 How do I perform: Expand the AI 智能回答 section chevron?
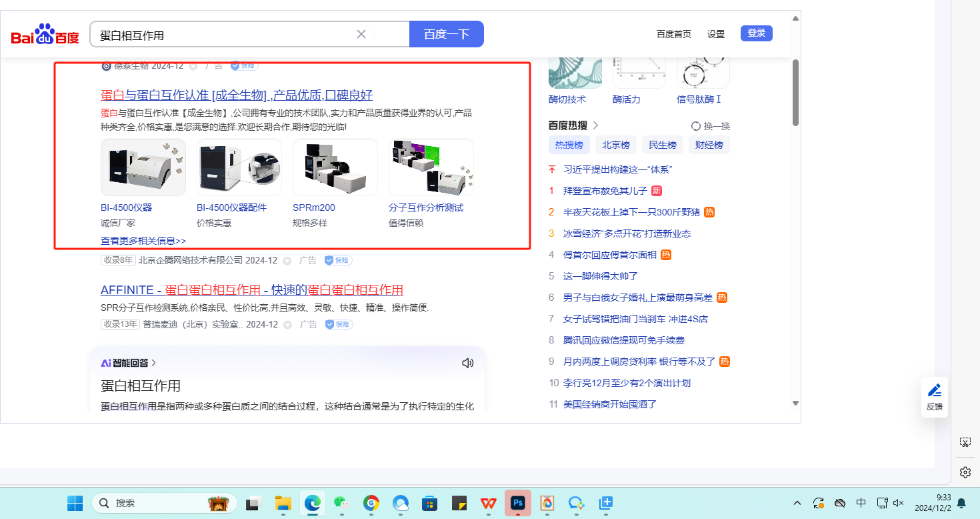point(154,363)
